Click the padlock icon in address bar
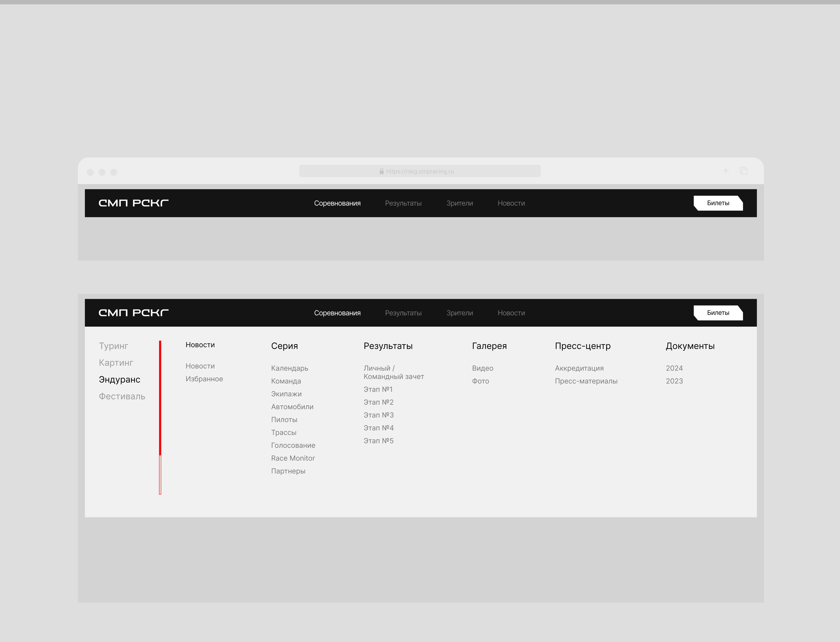This screenshot has height=642, width=840. [381, 171]
